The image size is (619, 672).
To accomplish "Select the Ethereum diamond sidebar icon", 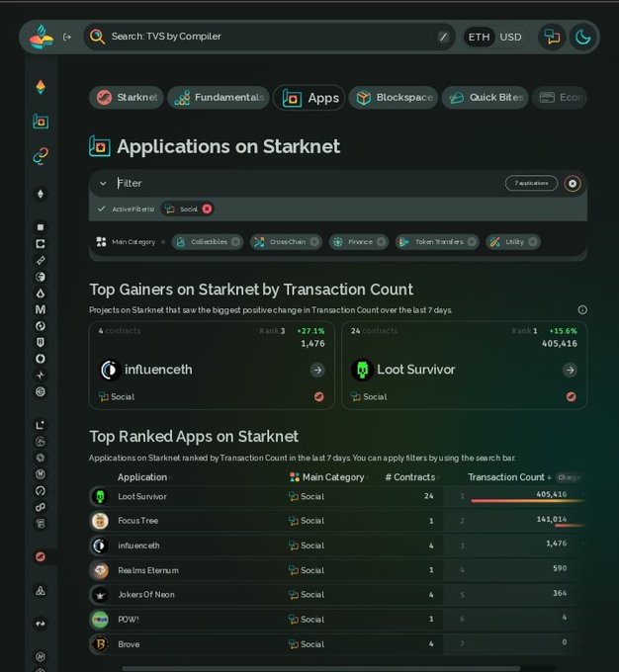I will coord(41,194).
